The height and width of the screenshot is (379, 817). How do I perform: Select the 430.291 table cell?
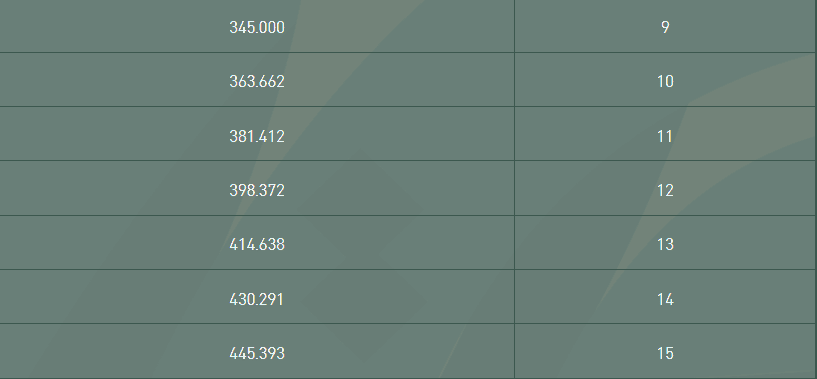pos(257,299)
